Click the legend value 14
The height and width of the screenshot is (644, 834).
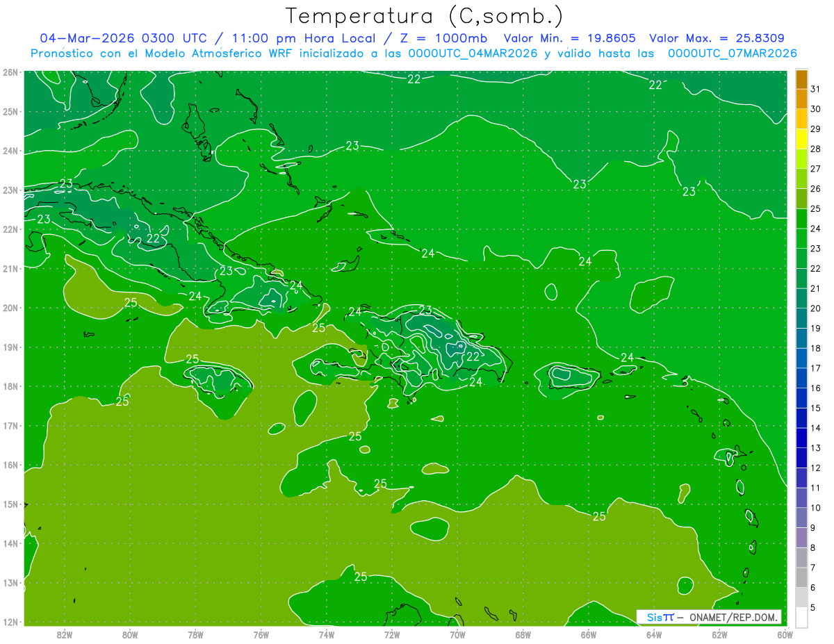click(x=815, y=428)
